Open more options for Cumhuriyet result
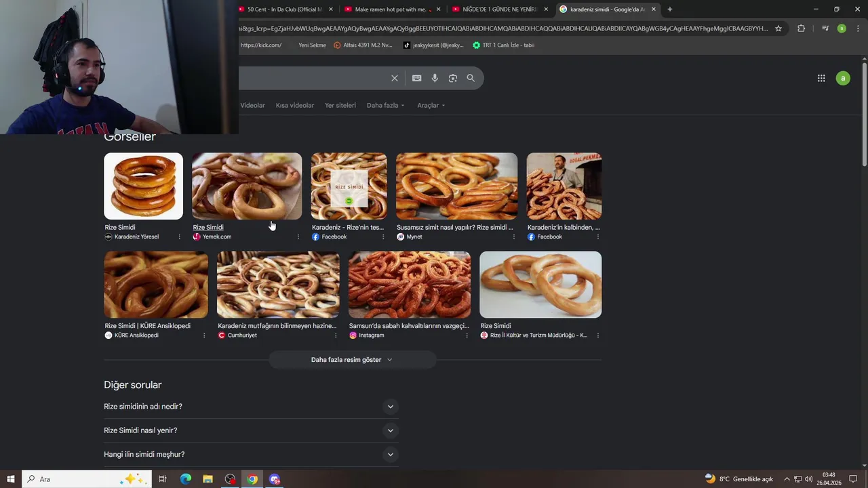This screenshot has width=868, height=488. click(335, 335)
